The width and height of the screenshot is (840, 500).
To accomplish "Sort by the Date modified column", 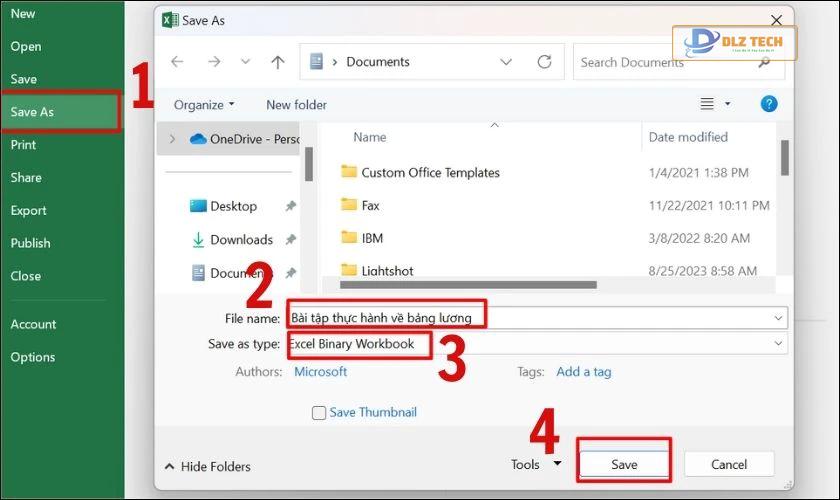I will [688, 137].
